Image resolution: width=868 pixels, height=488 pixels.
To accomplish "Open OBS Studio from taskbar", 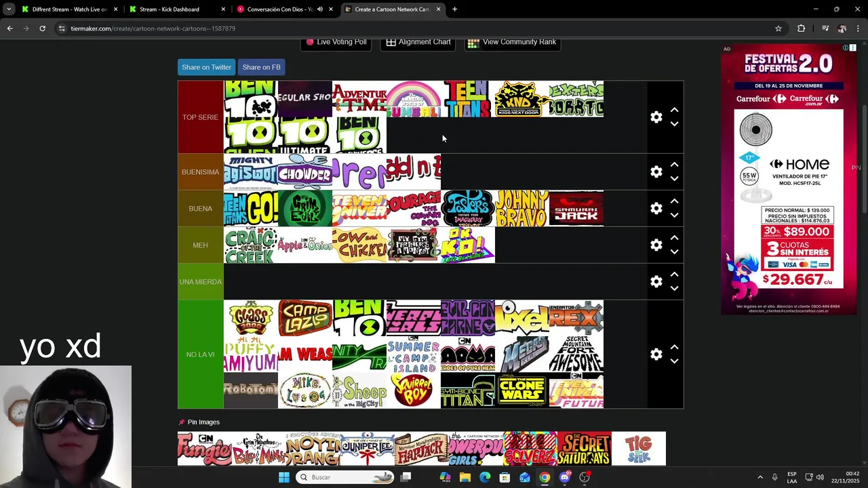I will [x=585, y=477].
